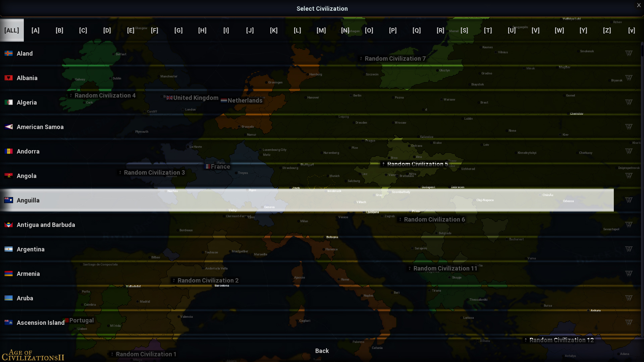Select the highlighted Anguilla row

[x=307, y=200]
